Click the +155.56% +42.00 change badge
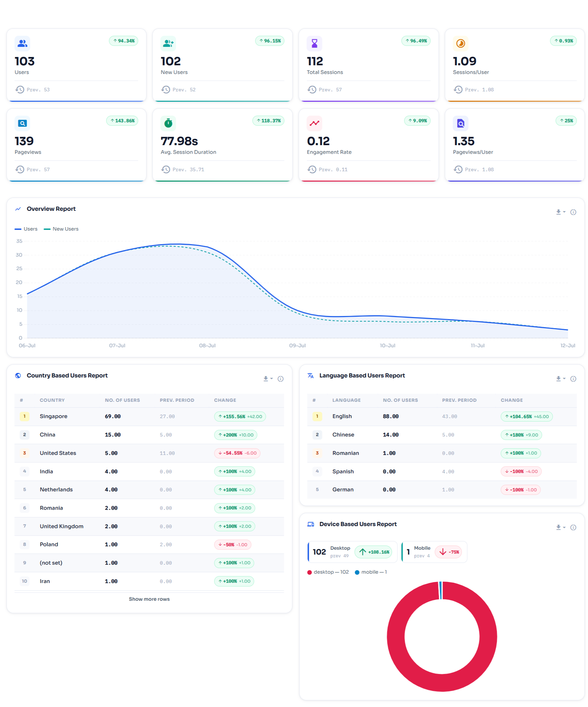The height and width of the screenshot is (707, 588). click(x=240, y=416)
